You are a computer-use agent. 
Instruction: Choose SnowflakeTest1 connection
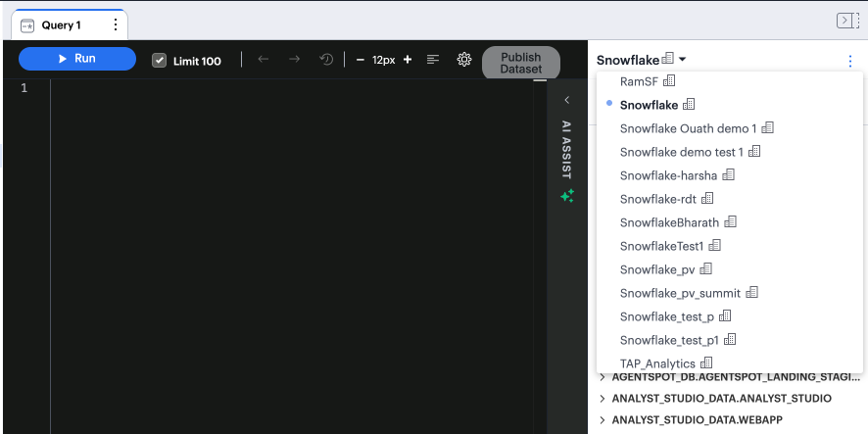(730, 246)
